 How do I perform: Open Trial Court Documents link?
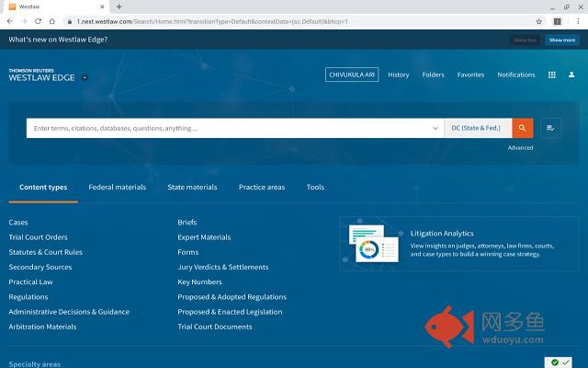[215, 327]
